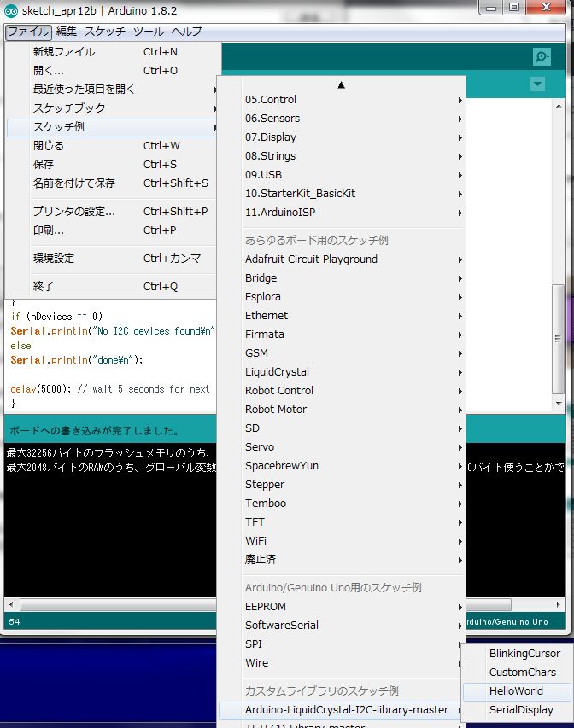574x728 pixels.
Task: Select 終了 to quit
Action: [x=112, y=287]
